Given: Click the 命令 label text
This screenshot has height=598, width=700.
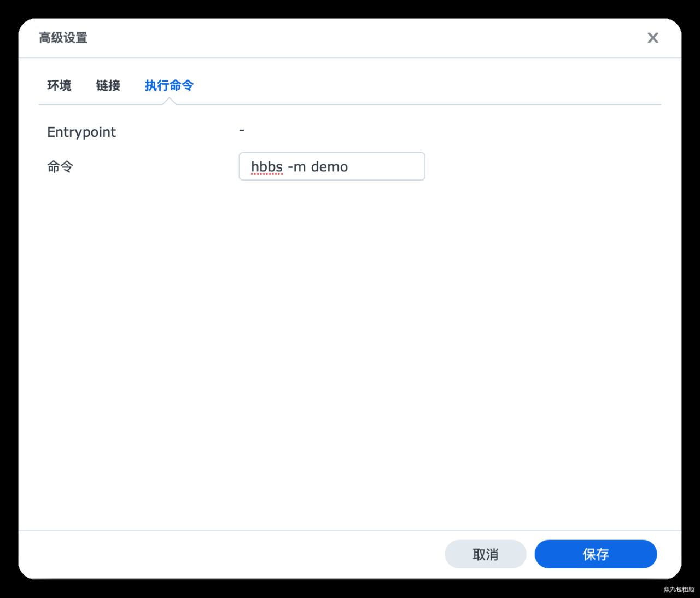Looking at the screenshot, I should [60, 166].
